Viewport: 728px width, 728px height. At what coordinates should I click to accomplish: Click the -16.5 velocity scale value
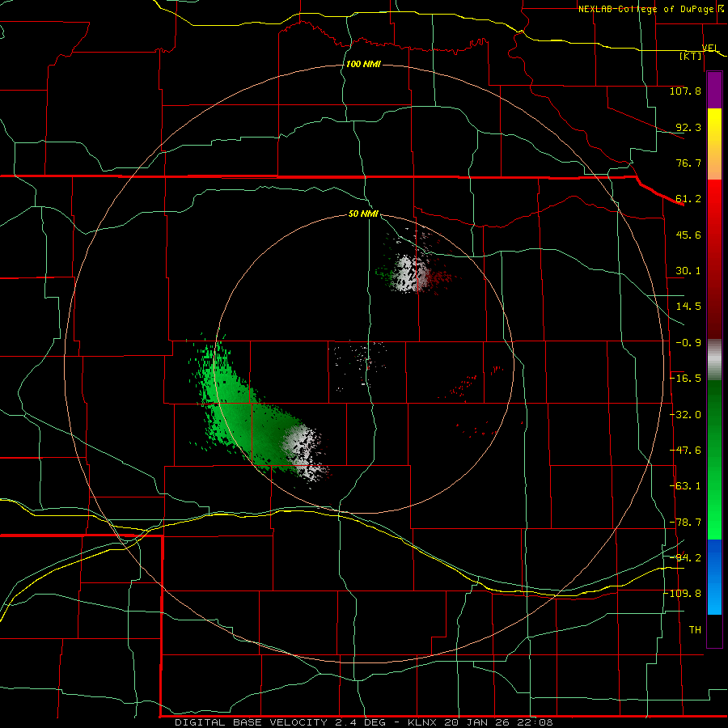point(685,379)
